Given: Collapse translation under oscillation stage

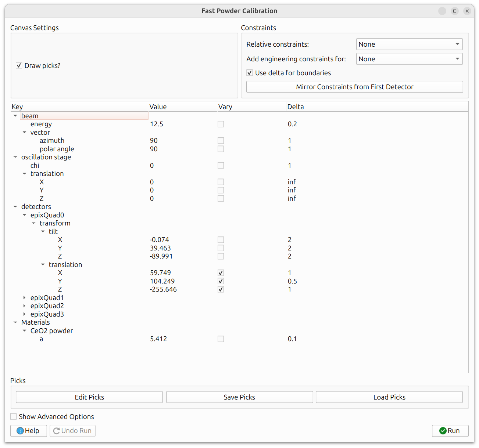Looking at the screenshot, I should 24,174.
